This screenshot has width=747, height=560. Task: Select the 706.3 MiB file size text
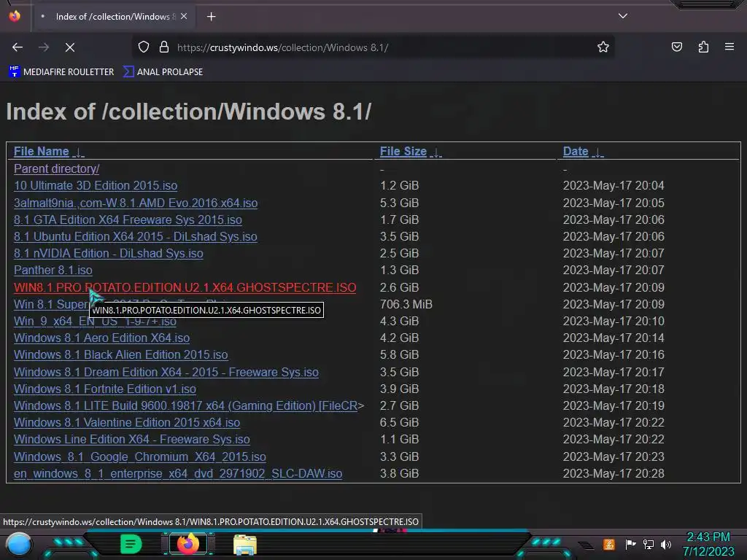click(406, 304)
